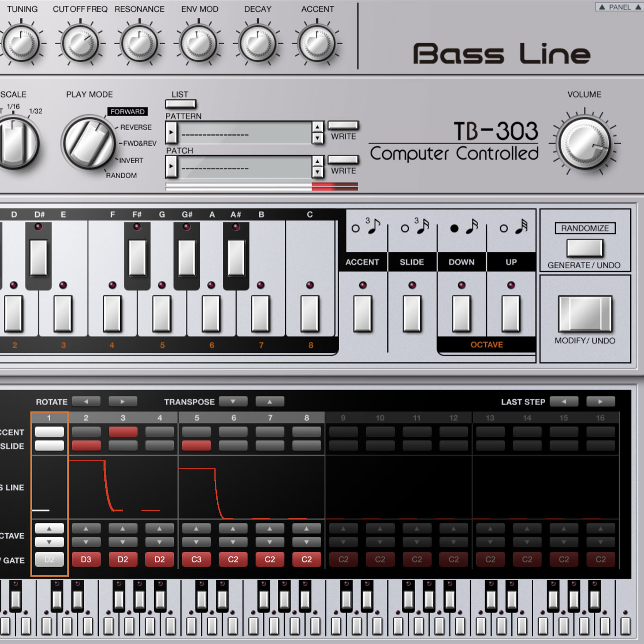This screenshot has width=644, height=644.
Task: Toggle slide on step 5
Action: (196, 446)
